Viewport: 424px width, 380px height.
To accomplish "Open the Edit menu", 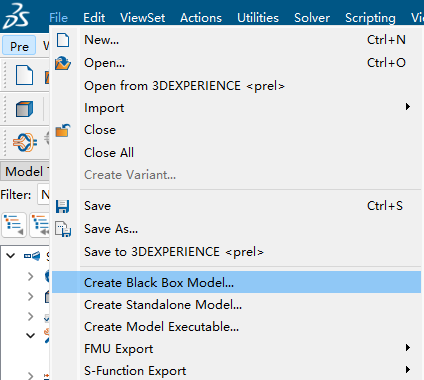I will pyautogui.click(x=94, y=17).
